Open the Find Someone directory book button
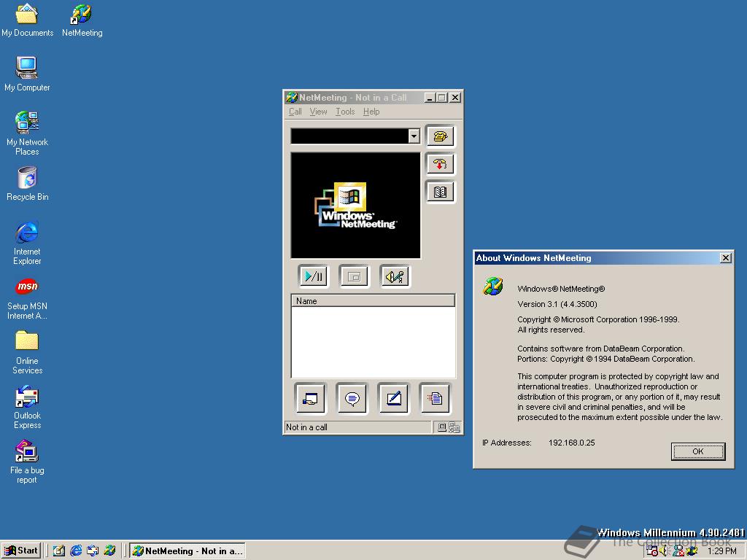 coord(440,192)
